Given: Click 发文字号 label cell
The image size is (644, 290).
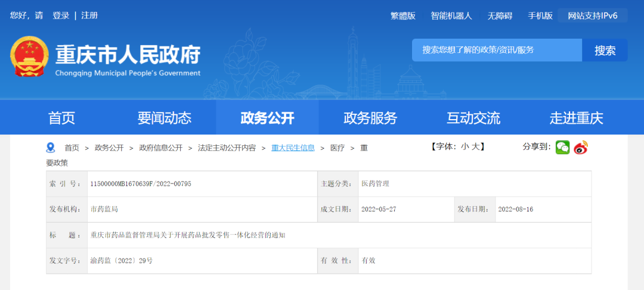Looking at the screenshot, I should 67,260.
